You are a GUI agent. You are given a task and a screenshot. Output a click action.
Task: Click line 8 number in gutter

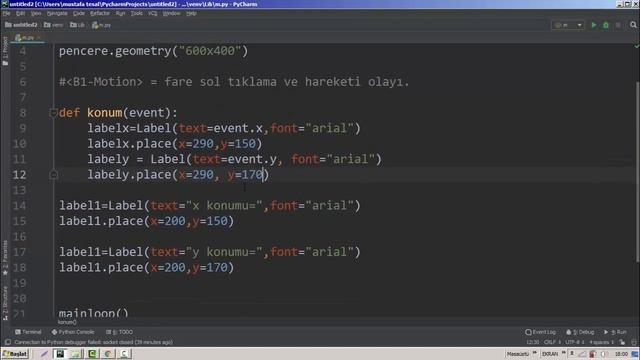(22, 113)
